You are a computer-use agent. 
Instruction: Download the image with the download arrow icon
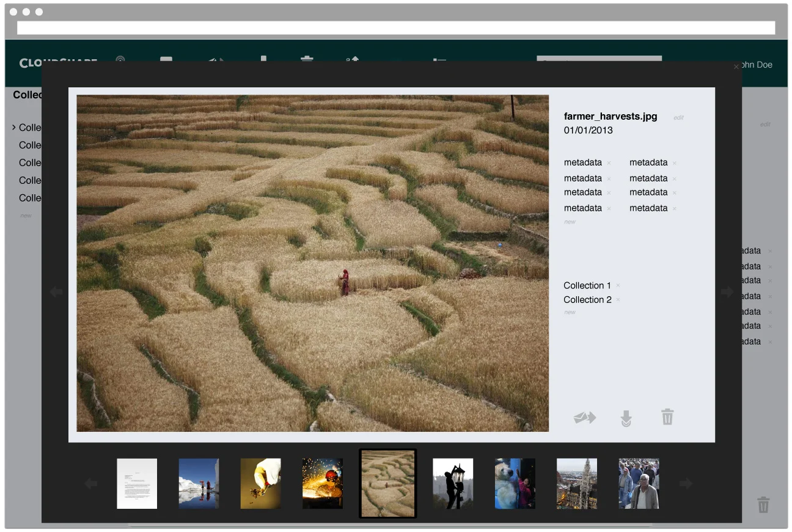point(626,418)
